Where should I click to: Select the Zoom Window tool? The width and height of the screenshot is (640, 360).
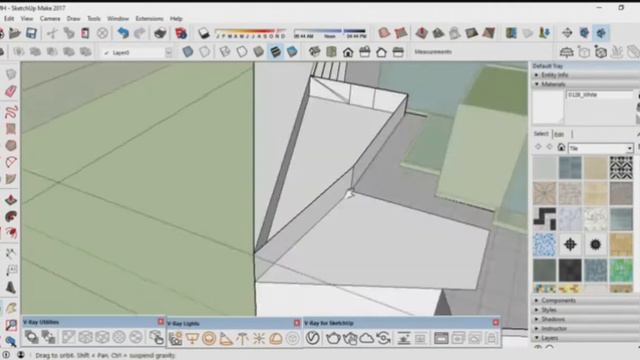tap(11, 325)
